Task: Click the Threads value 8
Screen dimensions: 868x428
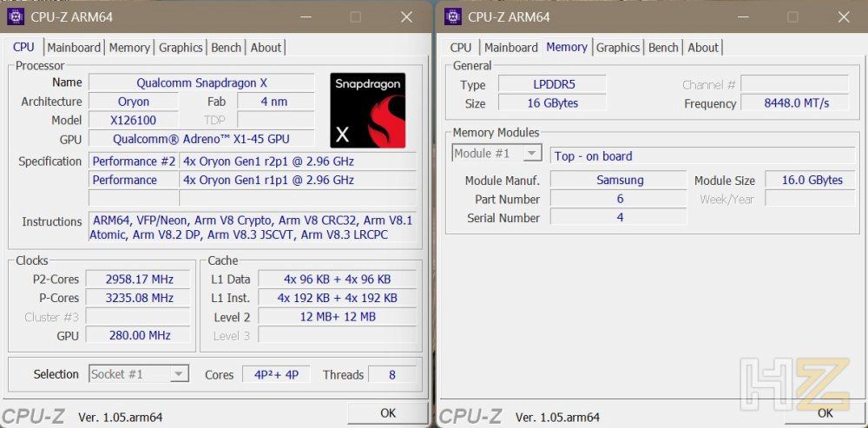Action: [392, 374]
